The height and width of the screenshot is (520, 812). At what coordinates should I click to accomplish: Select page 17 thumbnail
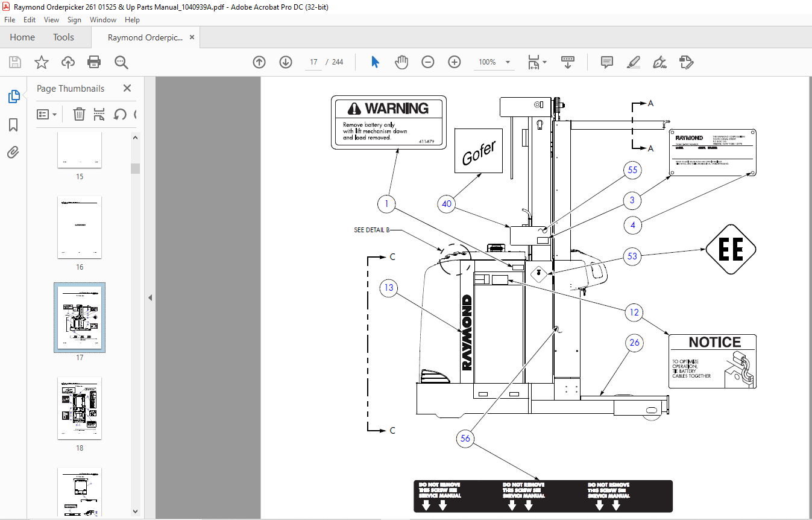point(80,317)
